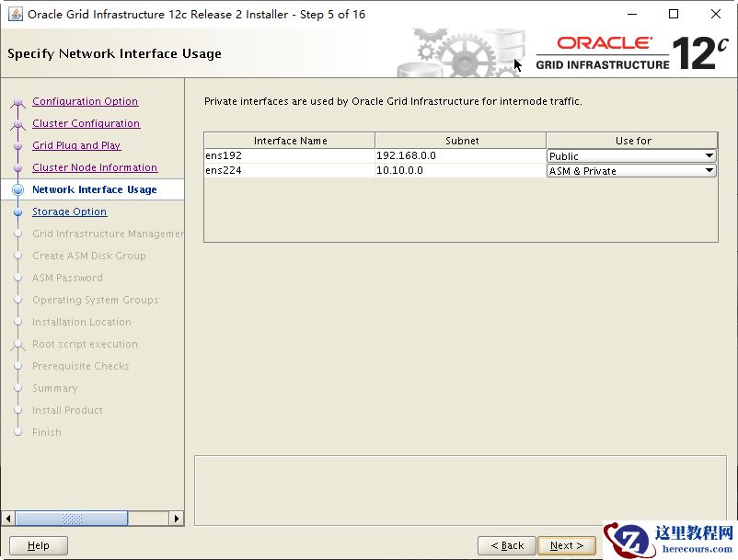Click the Java installer icon in title bar
The image size is (738, 560).
16,14
